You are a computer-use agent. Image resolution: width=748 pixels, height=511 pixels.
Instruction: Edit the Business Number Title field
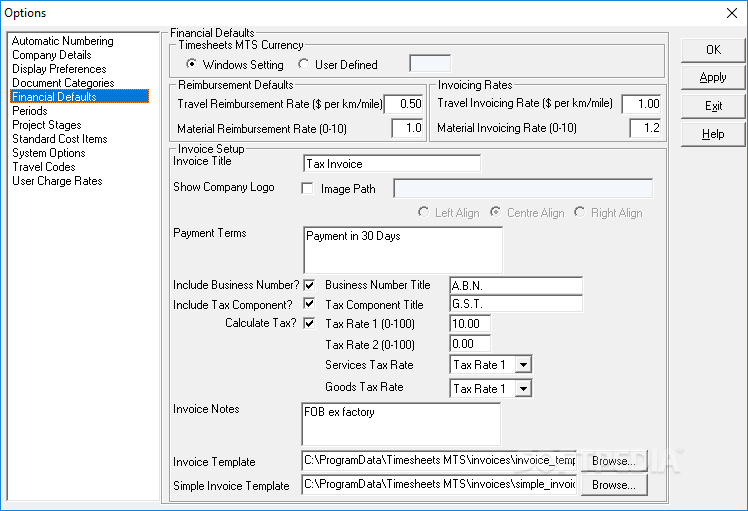(x=516, y=285)
